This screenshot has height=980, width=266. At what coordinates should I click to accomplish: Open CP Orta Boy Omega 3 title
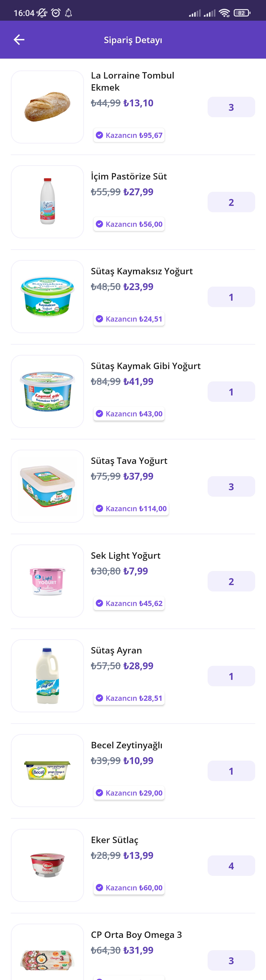pyautogui.click(x=136, y=934)
